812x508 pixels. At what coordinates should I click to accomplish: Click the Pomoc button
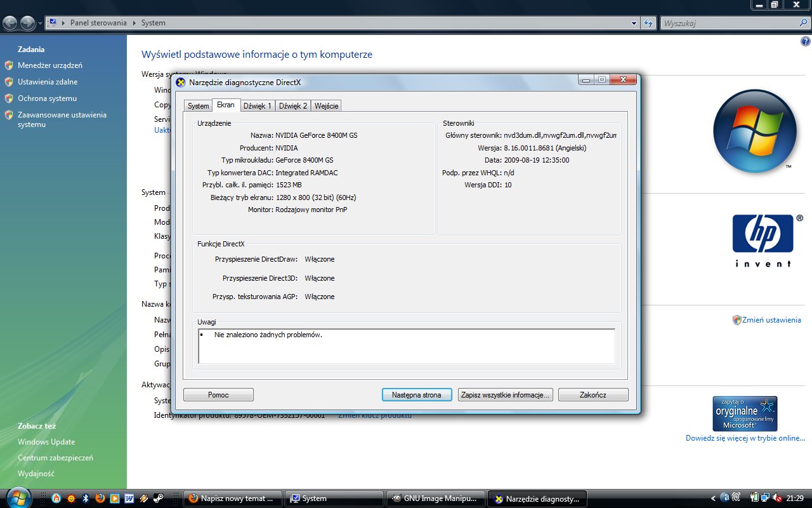coord(218,395)
